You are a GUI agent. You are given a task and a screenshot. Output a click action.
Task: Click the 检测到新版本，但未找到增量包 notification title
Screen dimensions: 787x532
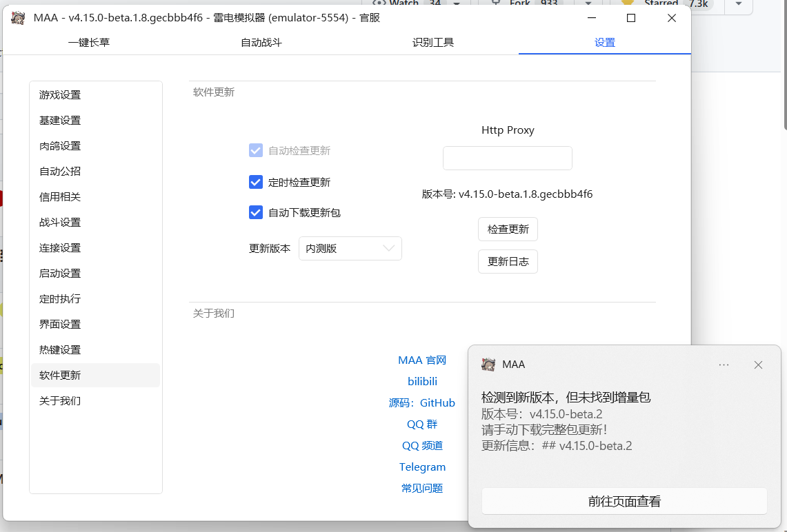[566, 398]
